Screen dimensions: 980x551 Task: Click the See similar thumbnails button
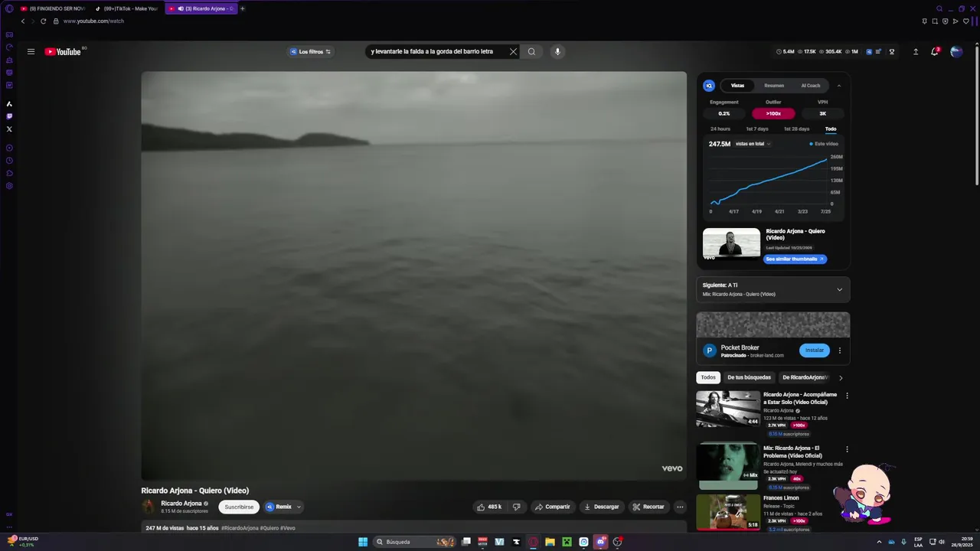(x=795, y=259)
